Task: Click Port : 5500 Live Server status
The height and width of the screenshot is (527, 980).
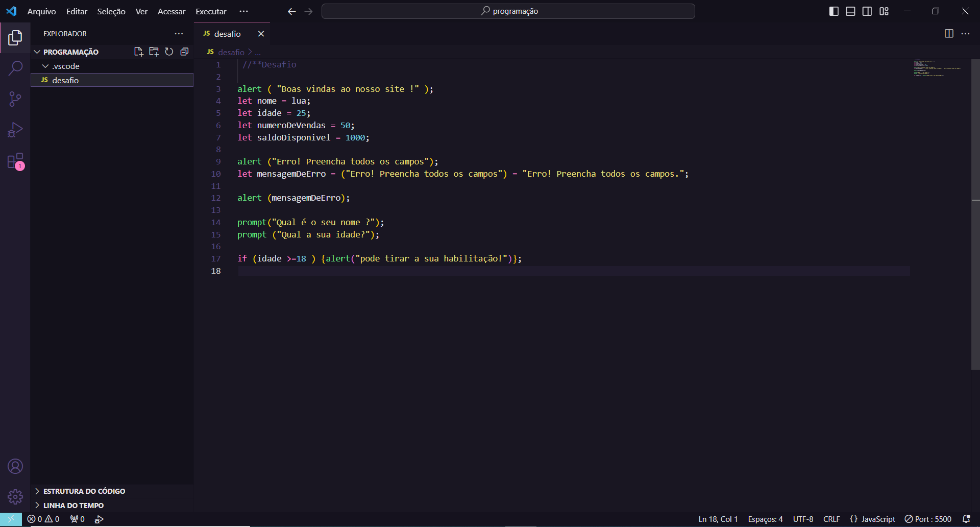Action: click(928, 519)
